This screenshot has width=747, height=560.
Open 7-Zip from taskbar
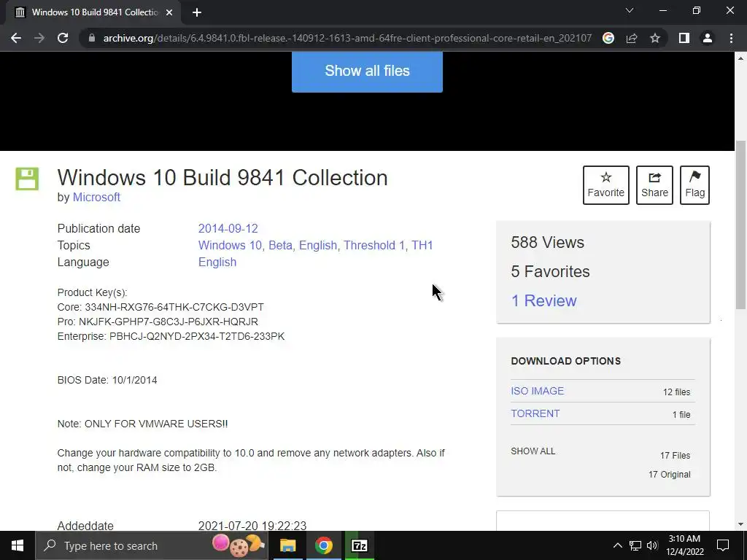tap(359, 545)
